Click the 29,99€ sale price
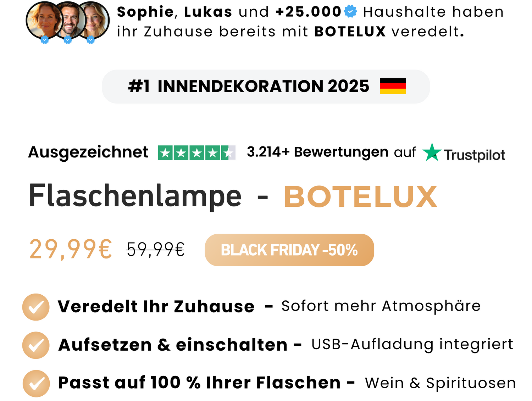The image size is (532, 401). (71, 249)
